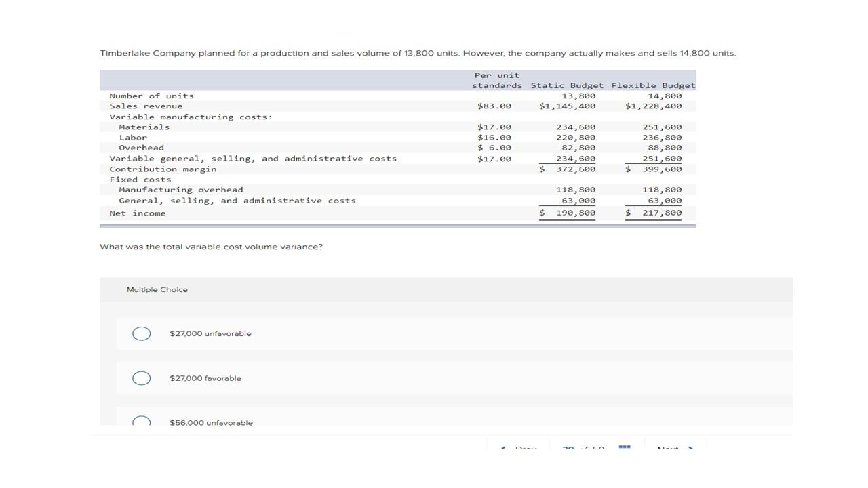Click the Timberlake Company intro sentence
The width and height of the screenshot is (868, 488).
(418, 53)
